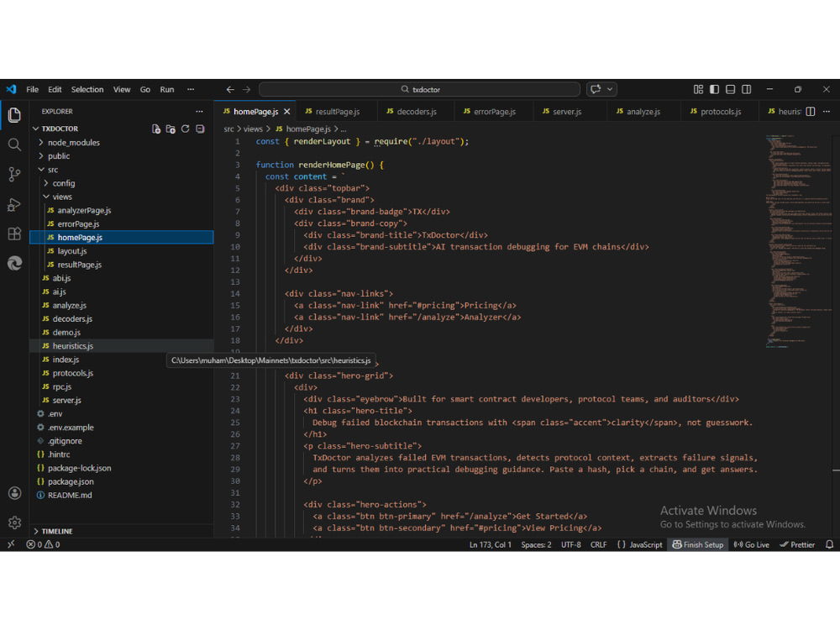Open heuristics.js in Explorer

pos(122,346)
